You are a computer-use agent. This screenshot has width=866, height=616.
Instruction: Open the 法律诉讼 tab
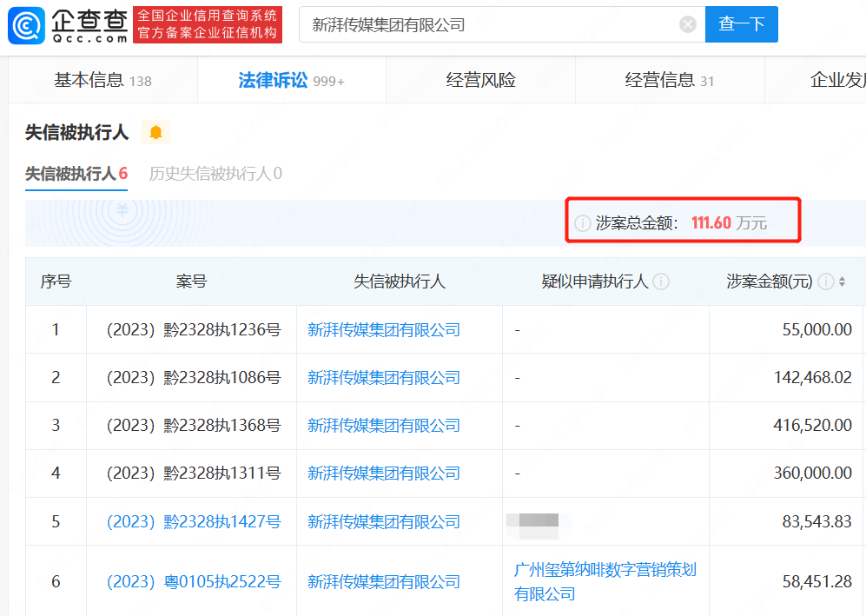click(x=292, y=81)
